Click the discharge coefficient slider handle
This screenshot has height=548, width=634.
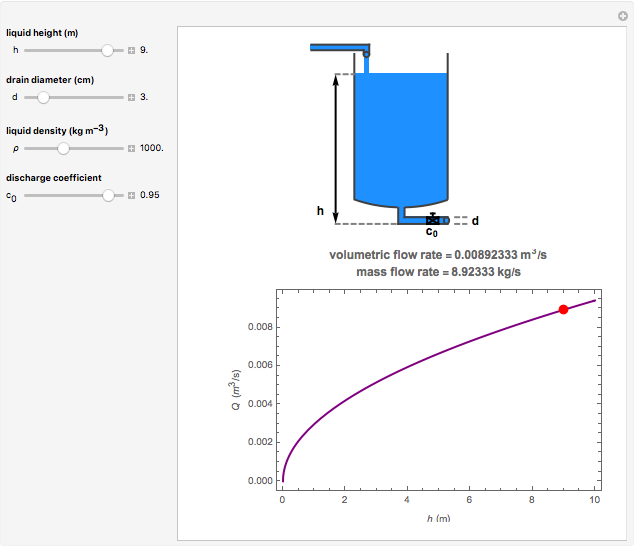(x=108, y=196)
